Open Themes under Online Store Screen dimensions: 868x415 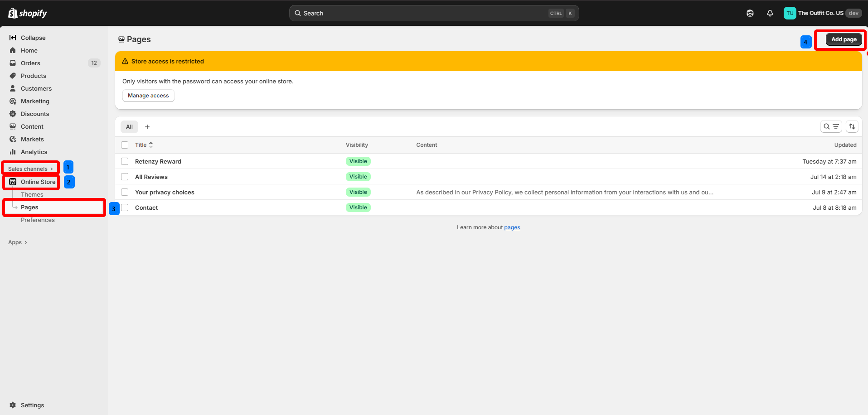tap(32, 194)
